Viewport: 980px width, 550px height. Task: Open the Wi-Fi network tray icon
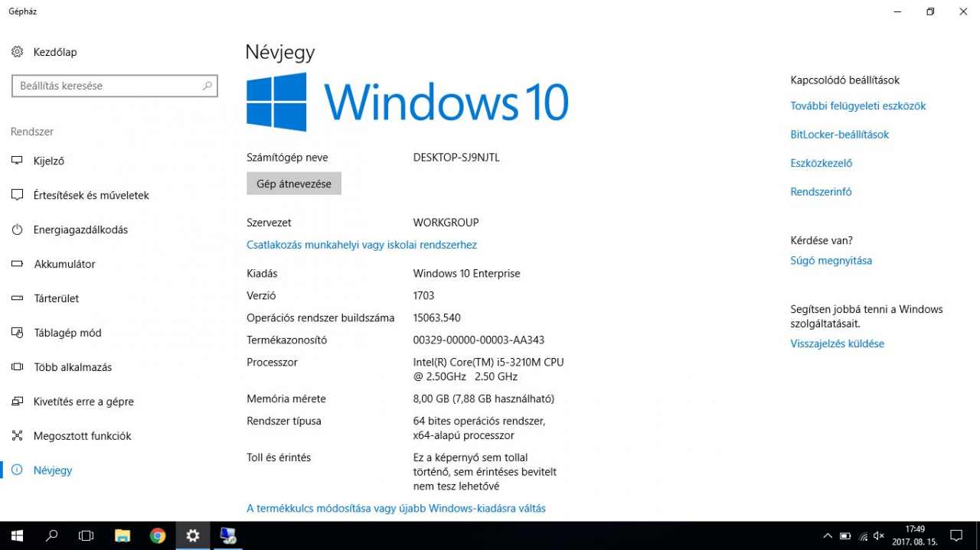863,536
